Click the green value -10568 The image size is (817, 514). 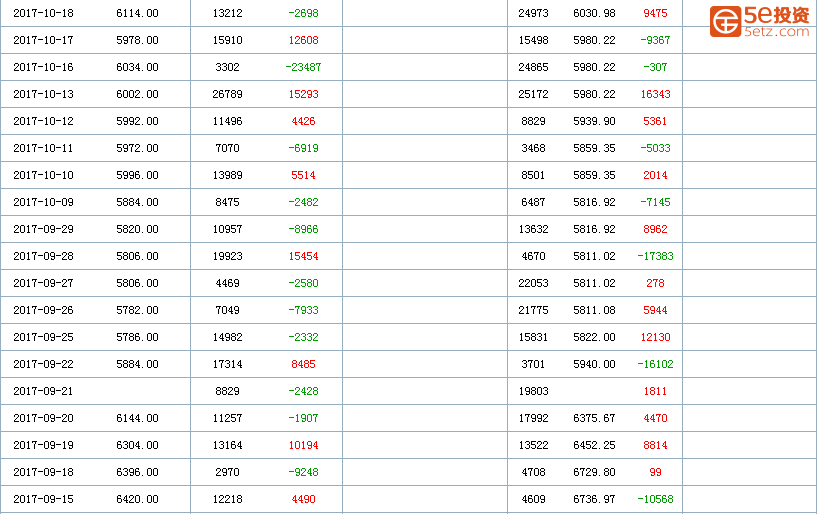tap(655, 499)
